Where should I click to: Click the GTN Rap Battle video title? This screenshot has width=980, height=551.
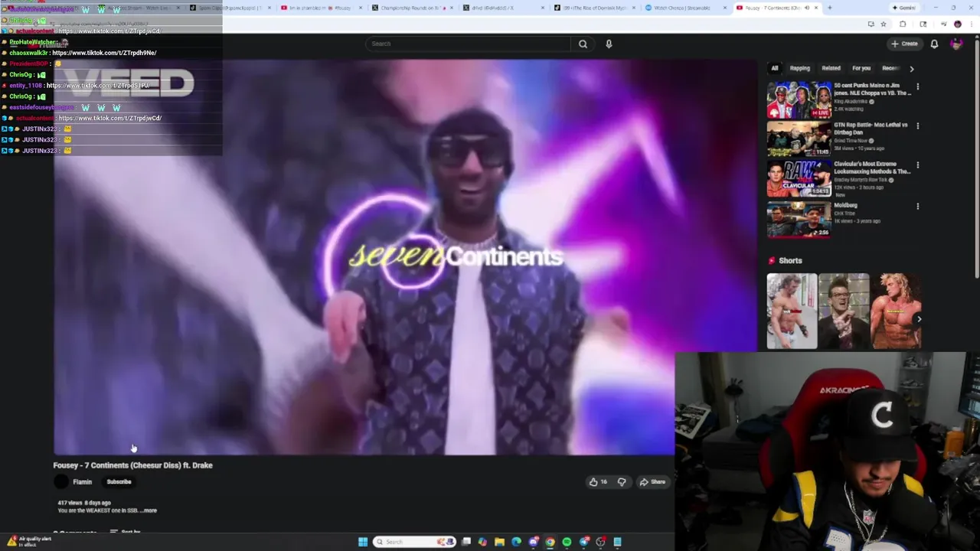click(x=871, y=129)
